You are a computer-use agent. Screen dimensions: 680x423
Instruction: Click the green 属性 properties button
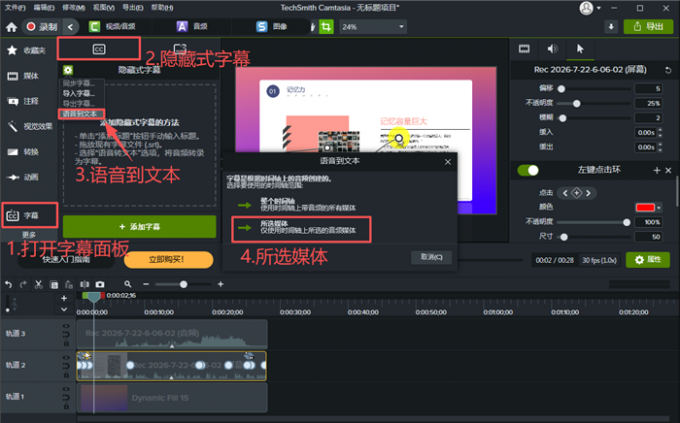[x=648, y=259]
